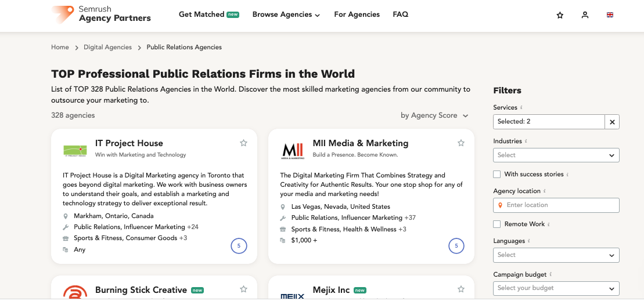
Task: Open Mejix Inc agency title
Action: coord(331,290)
